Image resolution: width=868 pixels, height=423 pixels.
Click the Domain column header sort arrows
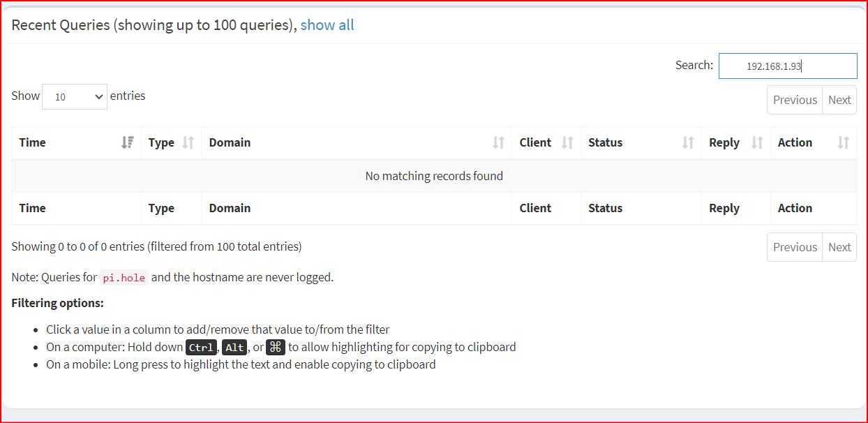coord(498,142)
